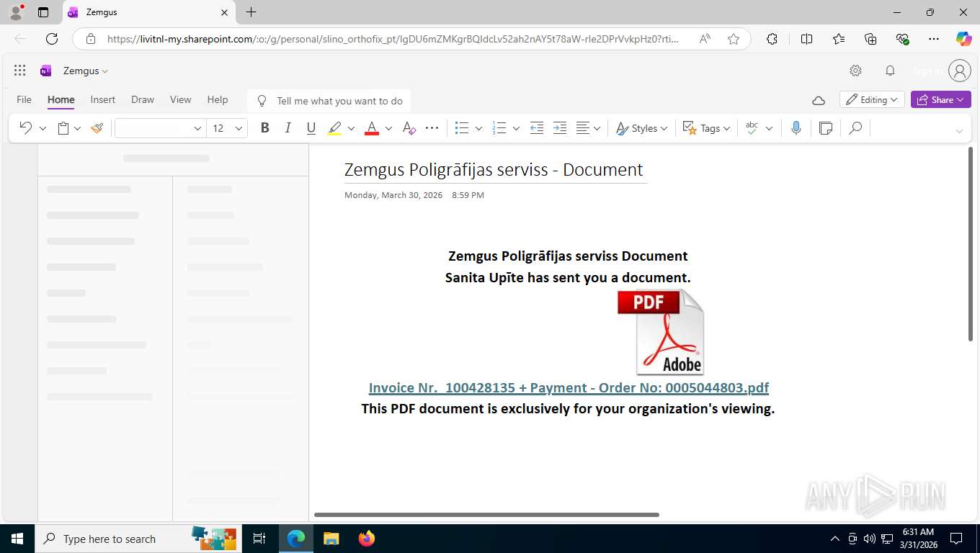Click the Spelling check icon
Image resolution: width=980 pixels, height=553 pixels.
tap(752, 128)
